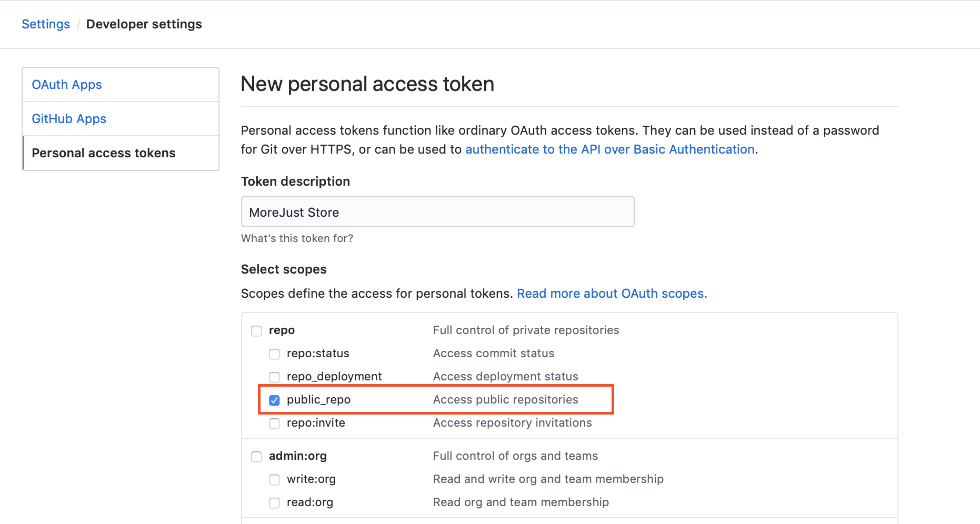Click the admin:org scope label

[x=297, y=456]
